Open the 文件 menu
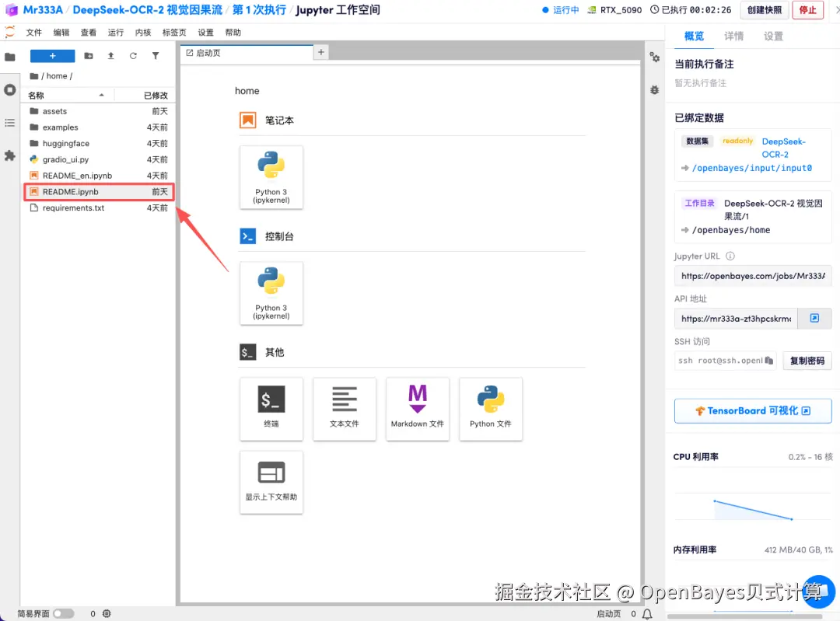 [33, 32]
